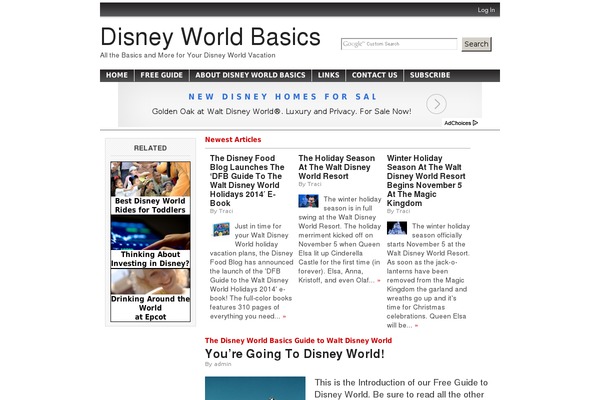Open the SUBSCRIBE menu item
Image resolution: width=600 pixels, height=400 pixels.
pyautogui.click(x=430, y=75)
